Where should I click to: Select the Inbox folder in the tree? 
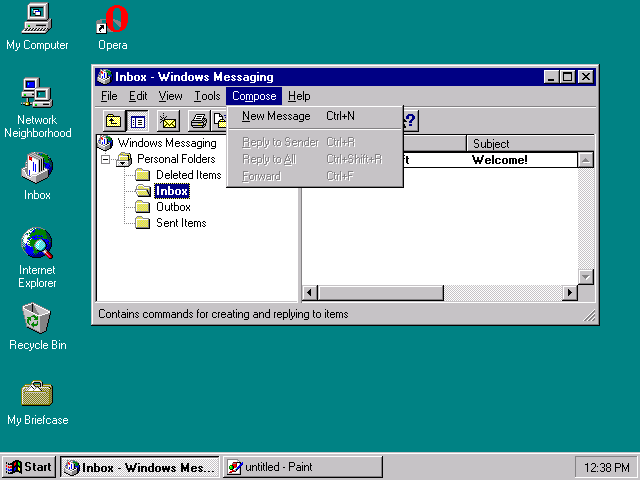click(x=172, y=191)
